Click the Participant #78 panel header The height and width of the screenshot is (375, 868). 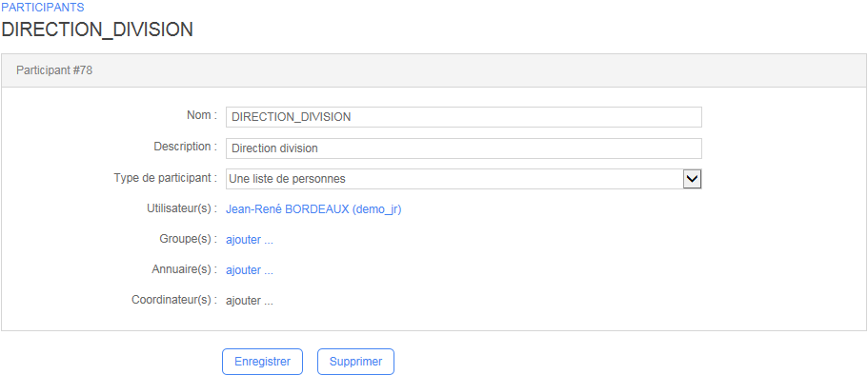pyautogui.click(x=434, y=70)
